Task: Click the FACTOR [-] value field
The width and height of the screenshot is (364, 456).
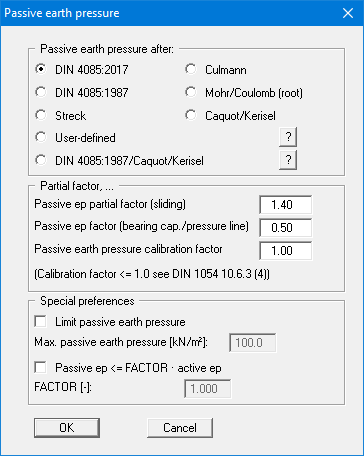Action: pos(208,389)
